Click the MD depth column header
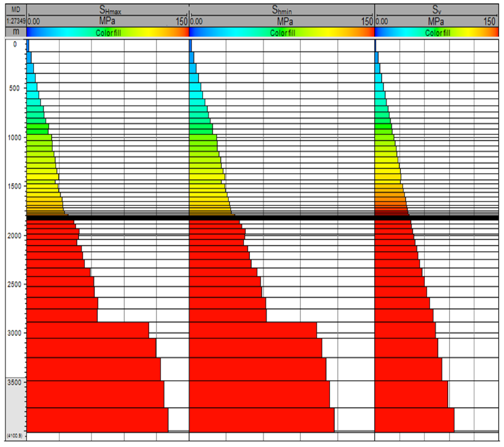This screenshot has width=504, height=447. coord(16,10)
